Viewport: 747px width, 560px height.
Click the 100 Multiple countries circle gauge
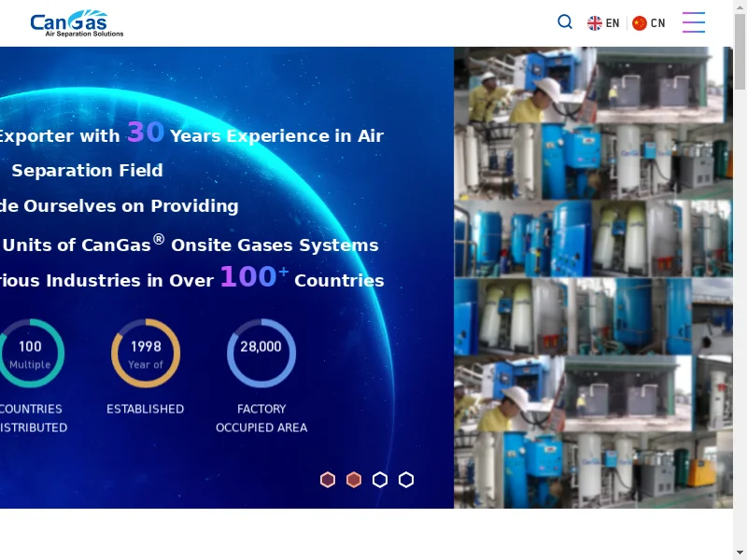[30, 354]
